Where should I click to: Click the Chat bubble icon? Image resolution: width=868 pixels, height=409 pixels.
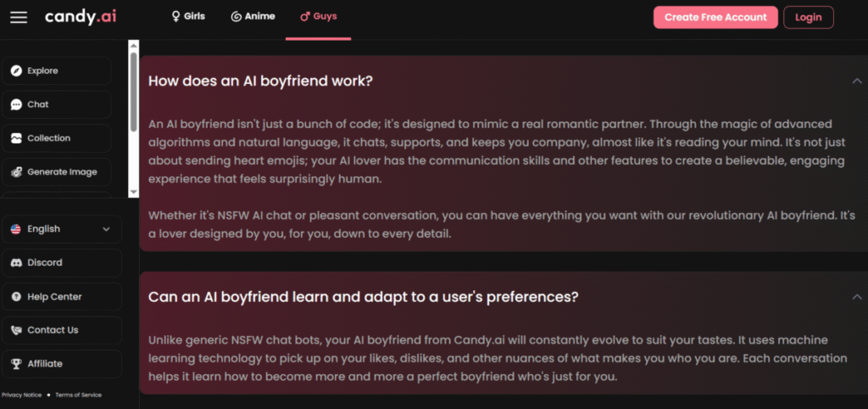point(16,104)
